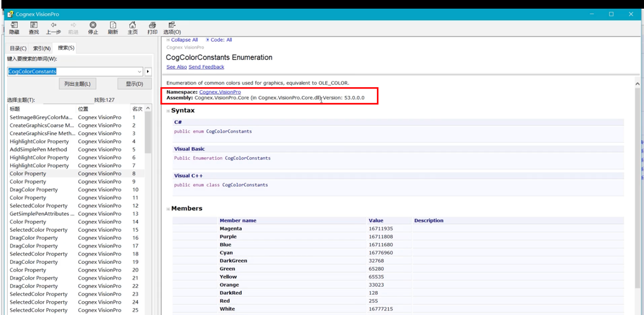
Task: Select CreateGraphicsCoarse M... topic
Action: tap(76, 125)
